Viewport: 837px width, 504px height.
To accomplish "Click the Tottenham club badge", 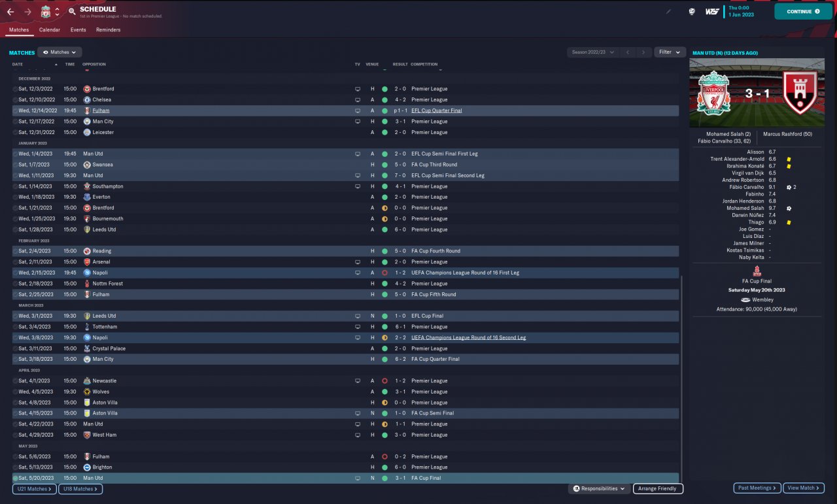I will click(x=87, y=327).
